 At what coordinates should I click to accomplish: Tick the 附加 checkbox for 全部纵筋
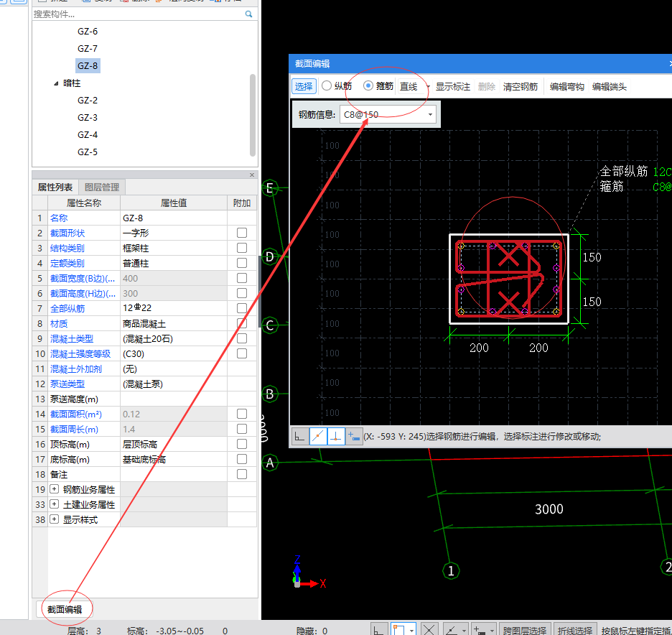(242, 308)
